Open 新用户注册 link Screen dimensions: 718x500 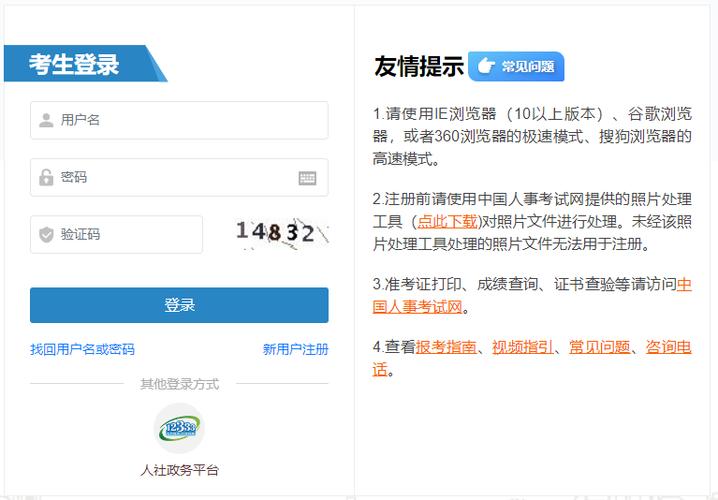[x=295, y=349]
